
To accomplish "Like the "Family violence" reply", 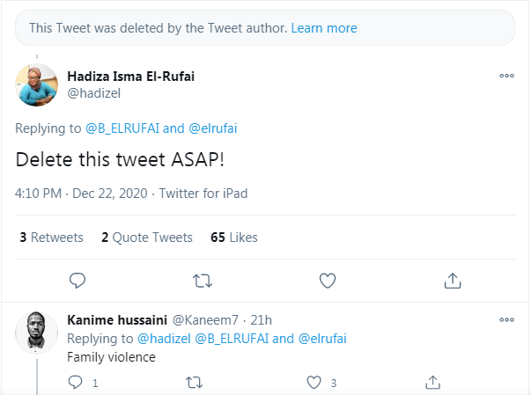I will (313, 383).
